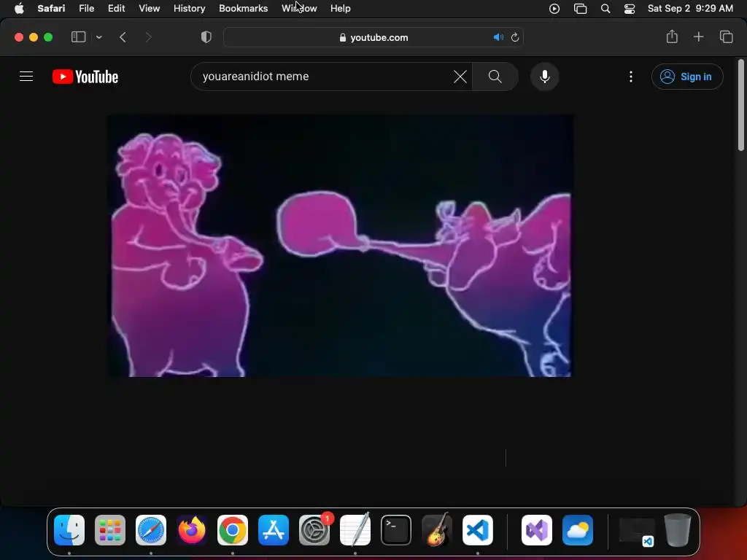Open System Settings from the Dock
Viewport: 747px width, 560px height.
click(314, 530)
